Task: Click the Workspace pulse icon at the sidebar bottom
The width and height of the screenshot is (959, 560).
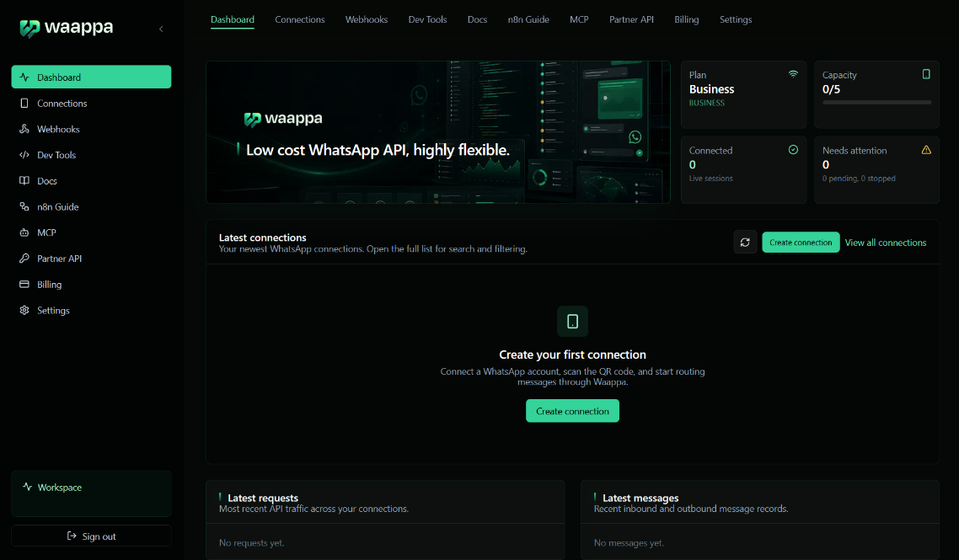Action: coord(28,487)
